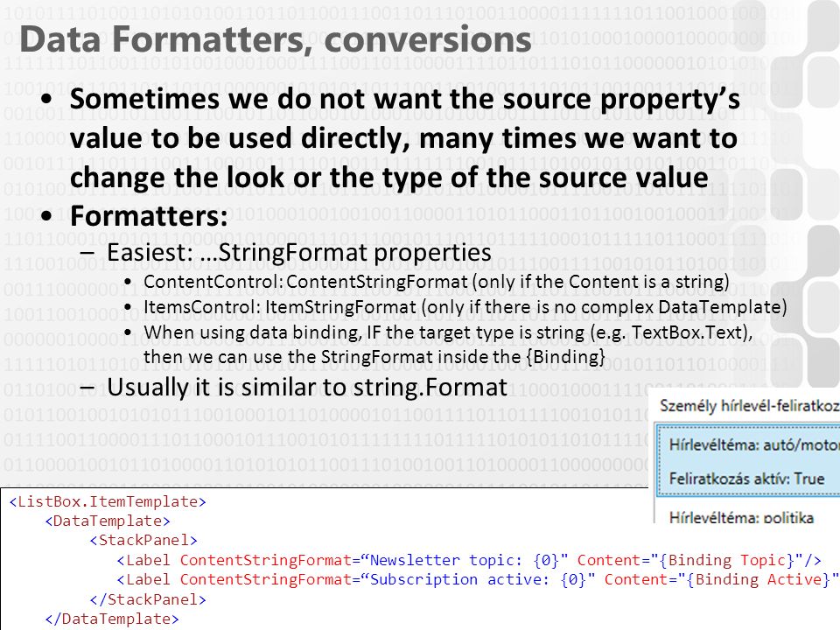Click the 'When using data binding' bullet text
The image size is (840, 630).
pyautogui.click(x=448, y=345)
